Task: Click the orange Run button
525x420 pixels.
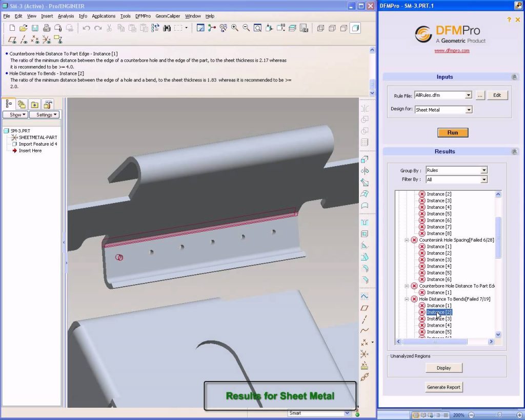Action: coord(453,133)
